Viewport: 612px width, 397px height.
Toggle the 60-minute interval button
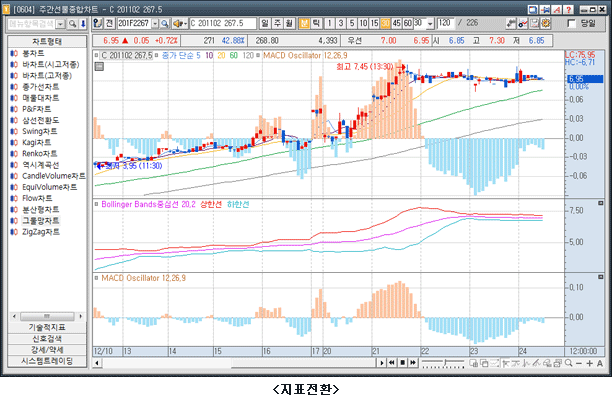coord(407,23)
